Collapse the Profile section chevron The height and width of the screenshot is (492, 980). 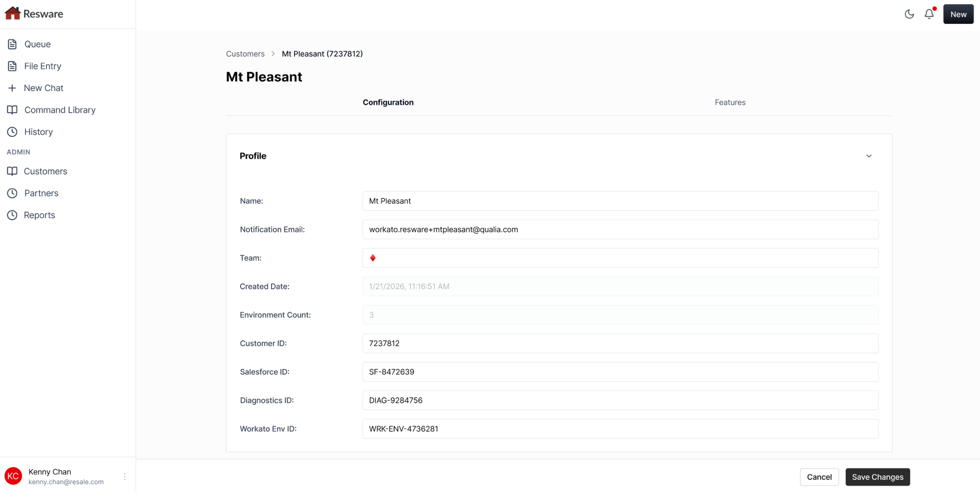click(x=869, y=156)
